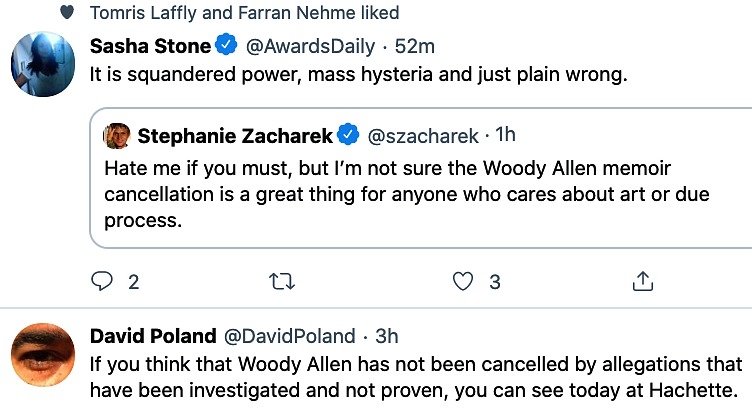Viewport: 752px width, 410px height.
Task: Open Tomris Laffly and Farran Nehme liked text
Action: point(245,12)
